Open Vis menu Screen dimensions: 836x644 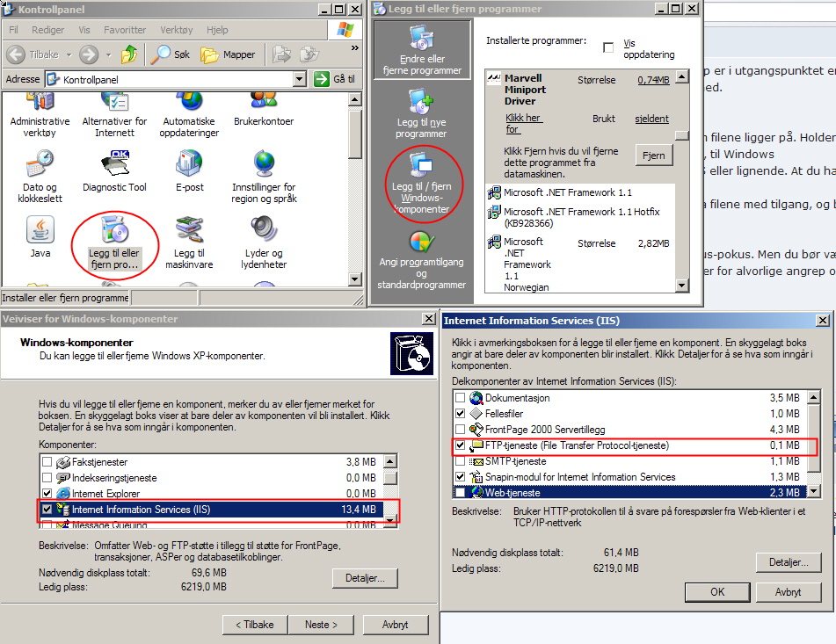(84, 30)
